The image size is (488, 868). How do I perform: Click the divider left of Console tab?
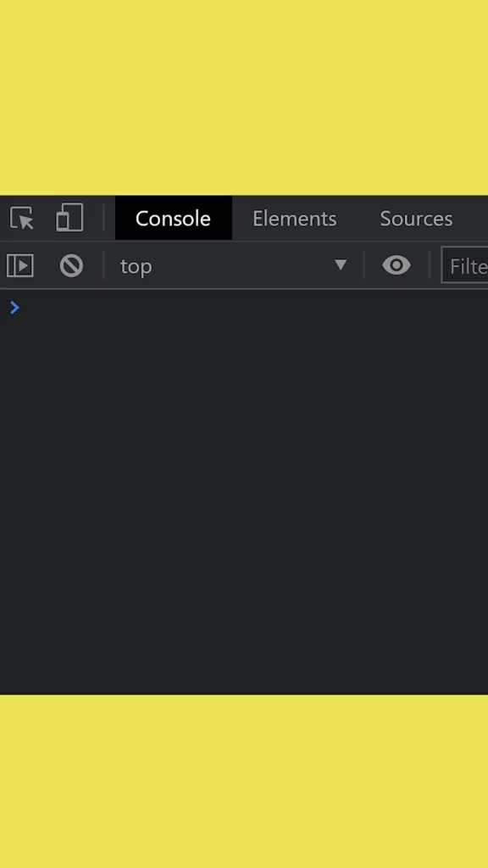pyautogui.click(x=103, y=218)
